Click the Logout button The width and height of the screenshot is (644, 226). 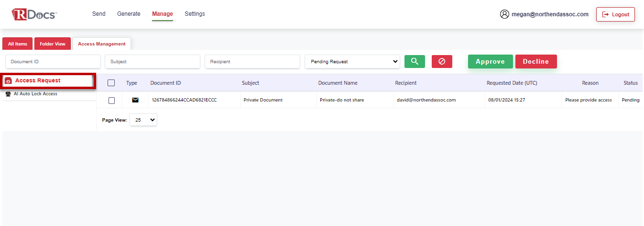[615, 14]
